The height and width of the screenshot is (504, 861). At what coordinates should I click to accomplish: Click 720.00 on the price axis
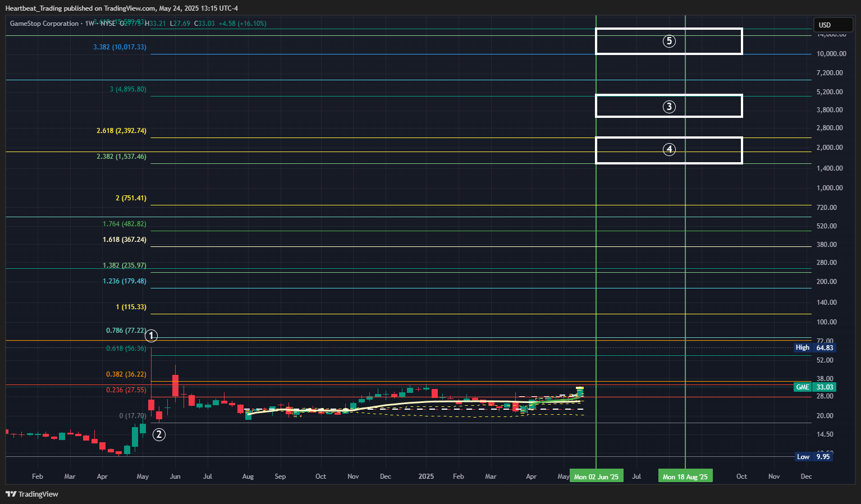[827, 208]
